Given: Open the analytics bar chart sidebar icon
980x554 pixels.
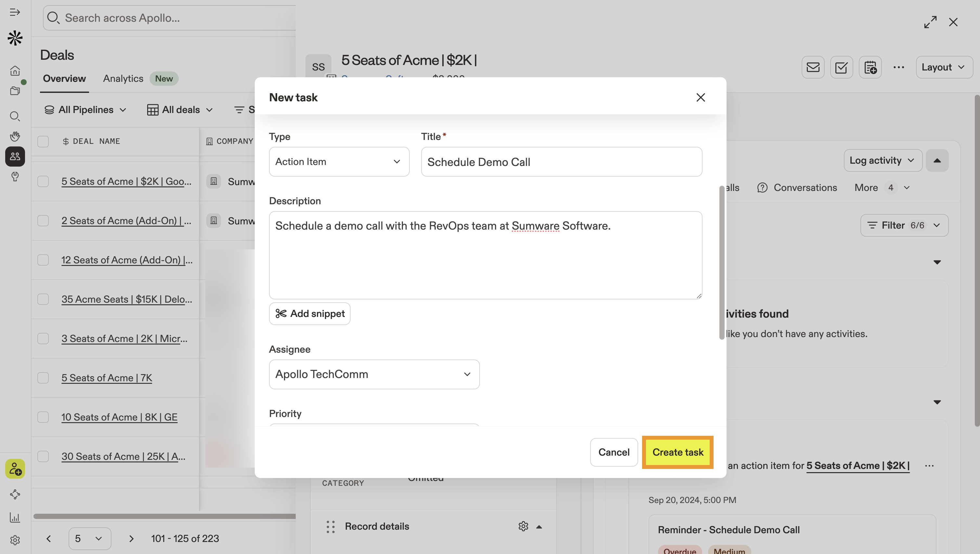Looking at the screenshot, I should pyautogui.click(x=15, y=518).
